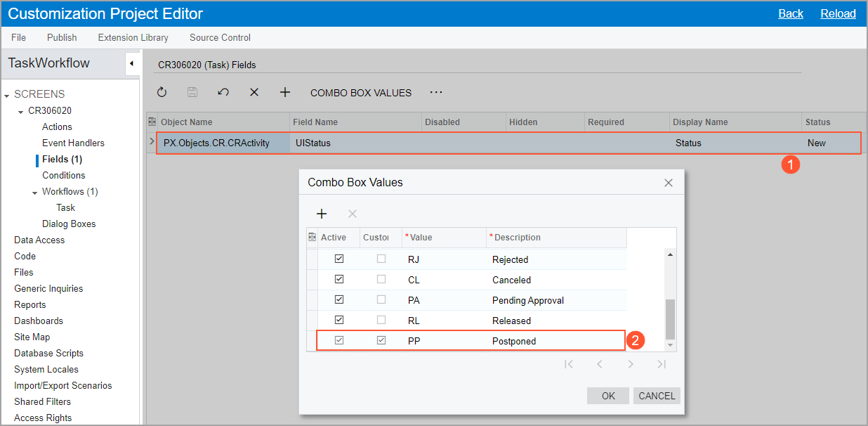Click the Refresh icon in Fields toolbar

point(162,92)
